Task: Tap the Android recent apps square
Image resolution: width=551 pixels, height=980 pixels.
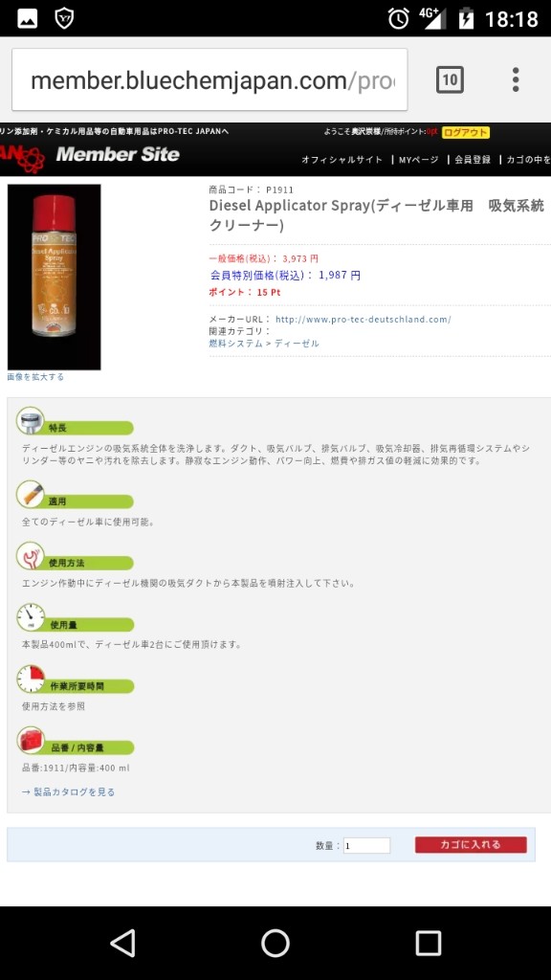Action: (428, 943)
